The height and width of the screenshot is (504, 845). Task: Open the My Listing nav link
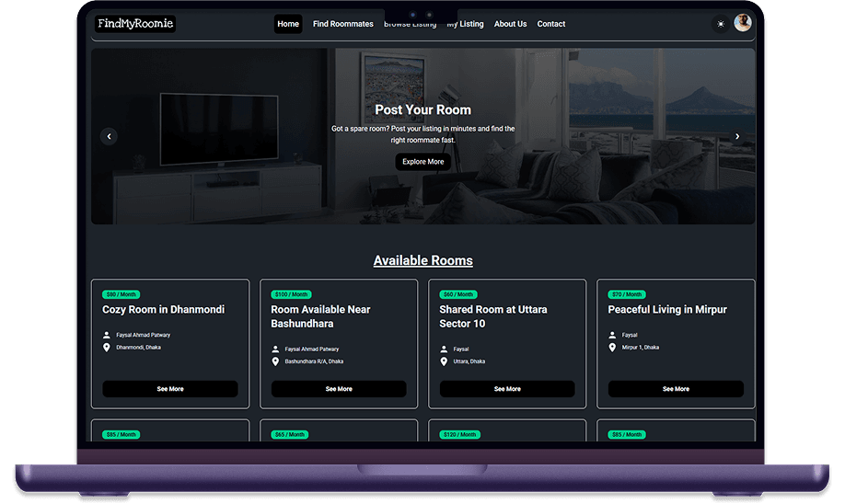tap(466, 24)
